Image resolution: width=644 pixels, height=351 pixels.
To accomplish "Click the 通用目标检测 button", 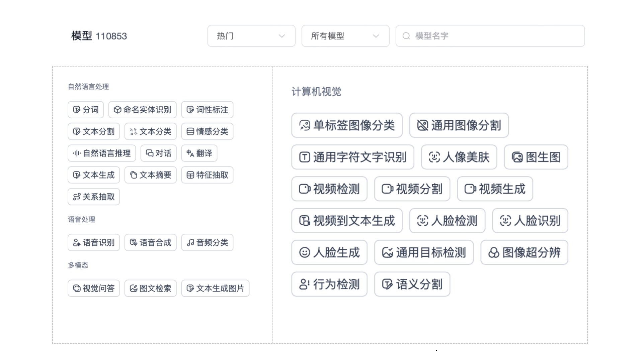I will click(x=424, y=253).
